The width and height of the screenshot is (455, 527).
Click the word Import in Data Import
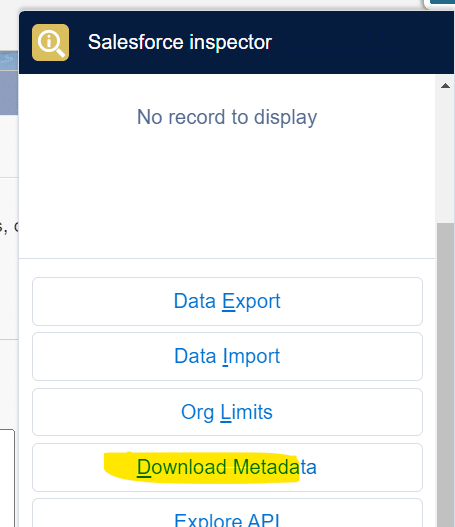click(251, 357)
